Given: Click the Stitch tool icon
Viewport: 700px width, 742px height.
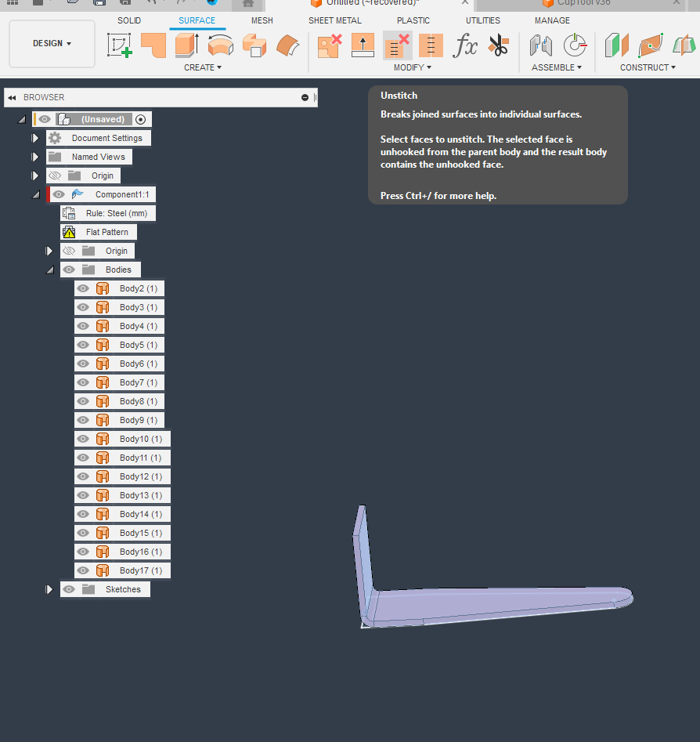Looking at the screenshot, I should 430,47.
